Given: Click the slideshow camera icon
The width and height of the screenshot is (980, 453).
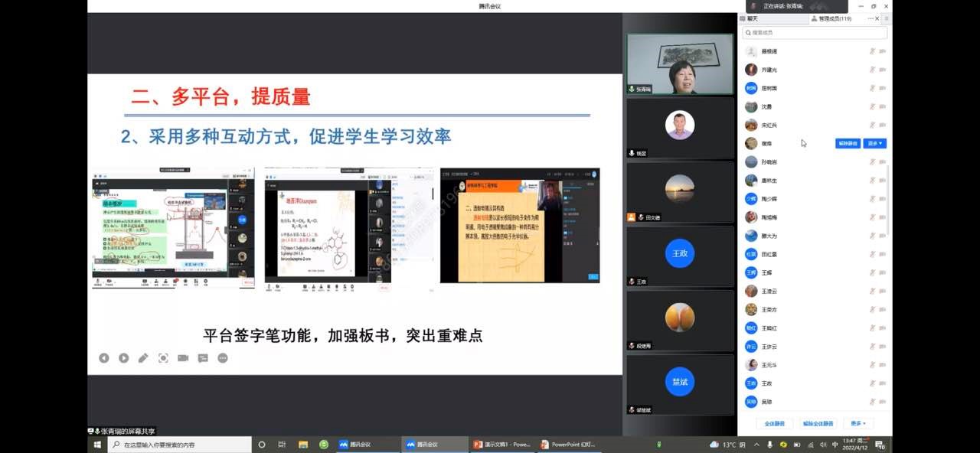Looking at the screenshot, I should tap(183, 358).
